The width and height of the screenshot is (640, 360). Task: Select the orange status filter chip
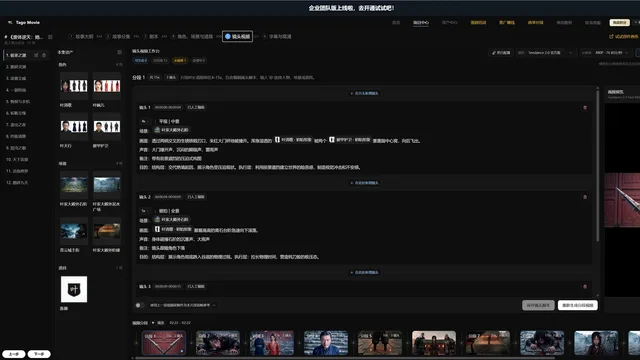180,60
